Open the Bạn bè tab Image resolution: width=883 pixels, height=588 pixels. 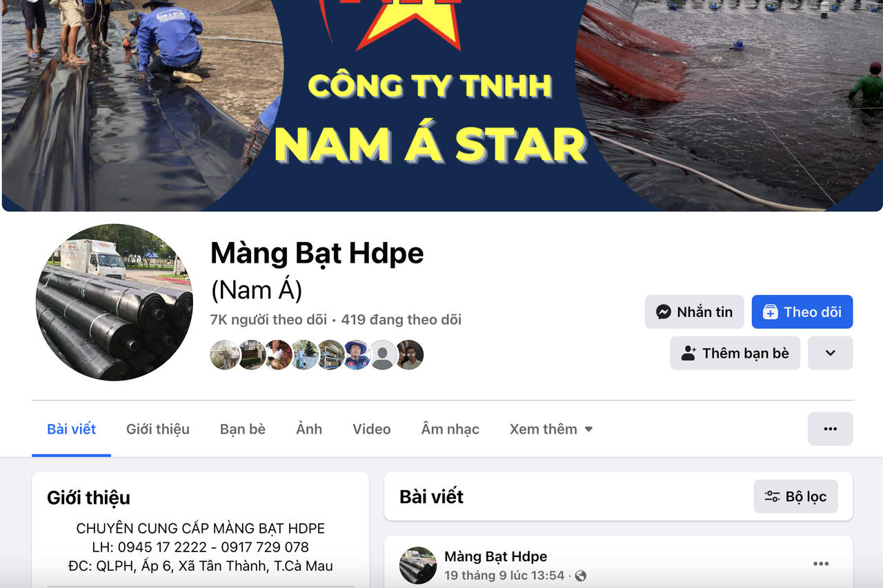[x=243, y=429]
